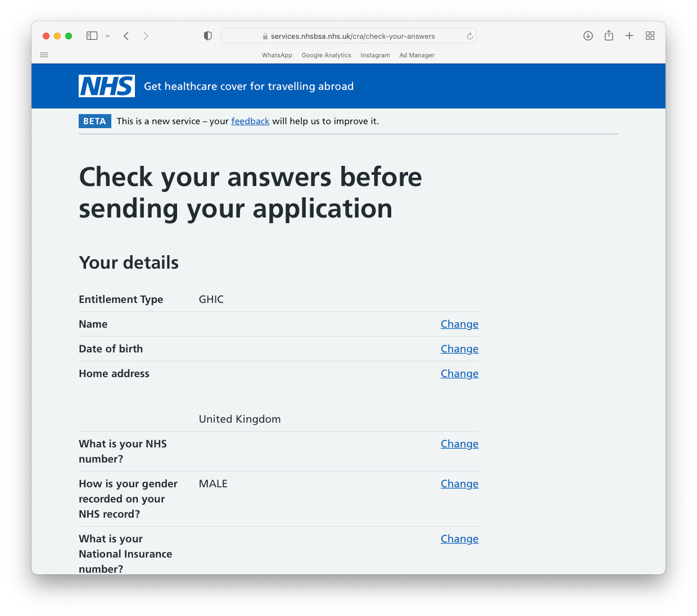Open the Share menu icon
The height and width of the screenshot is (616, 697).
(609, 35)
